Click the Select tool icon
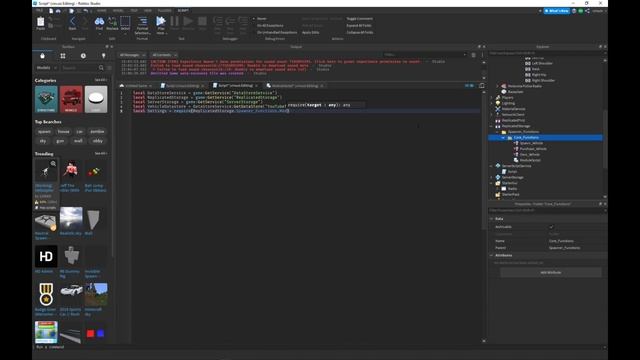 pos(125,23)
